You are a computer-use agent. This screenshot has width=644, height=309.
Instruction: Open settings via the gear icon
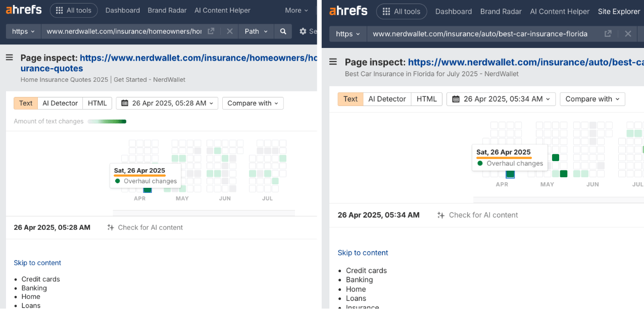pos(304,31)
